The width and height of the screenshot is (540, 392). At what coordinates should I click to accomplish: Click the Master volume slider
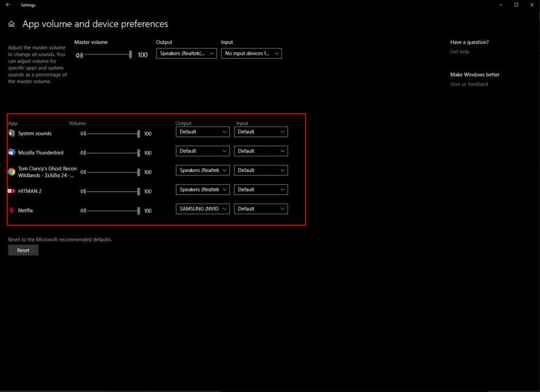[x=108, y=55]
